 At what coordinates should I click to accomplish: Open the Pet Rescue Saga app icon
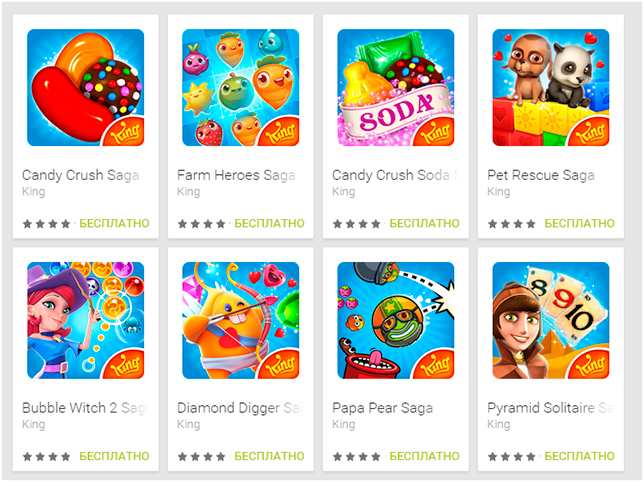(551, 87)
